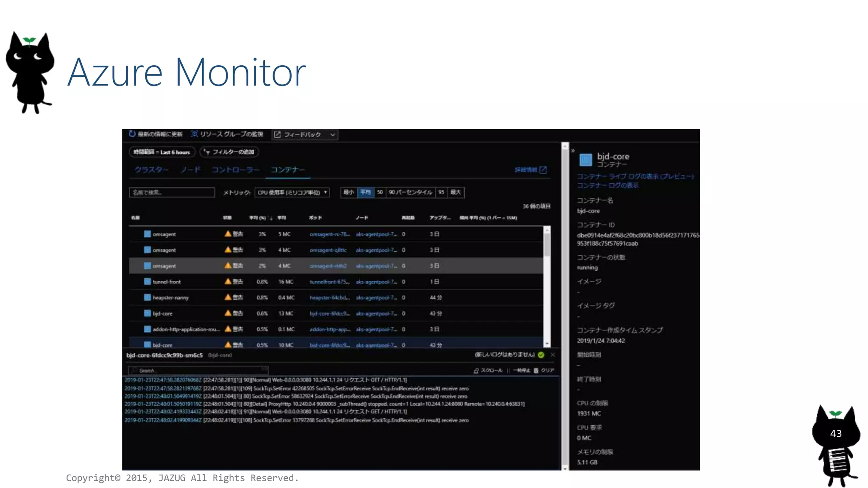Click warning icon in tunnel-front row
Image resolution: width=868 pixels, height=488 pixels.
tap(228, 281)
